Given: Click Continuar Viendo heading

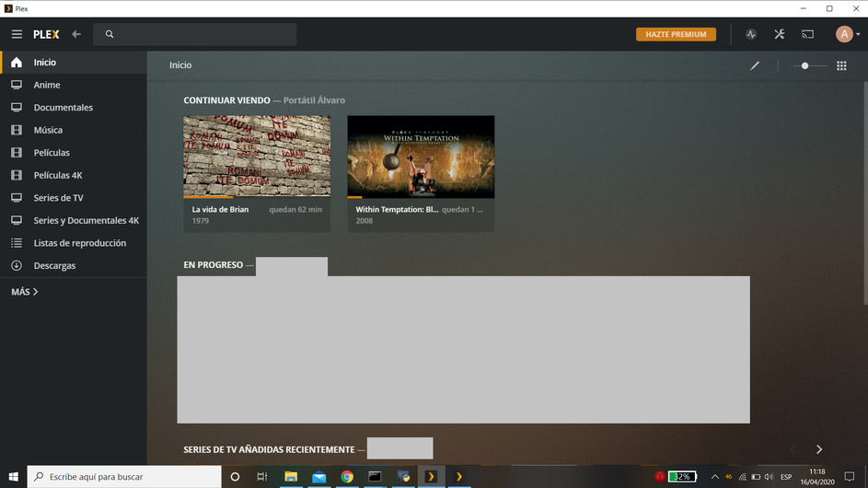Looking at the screenshot, I should [227, 100].
